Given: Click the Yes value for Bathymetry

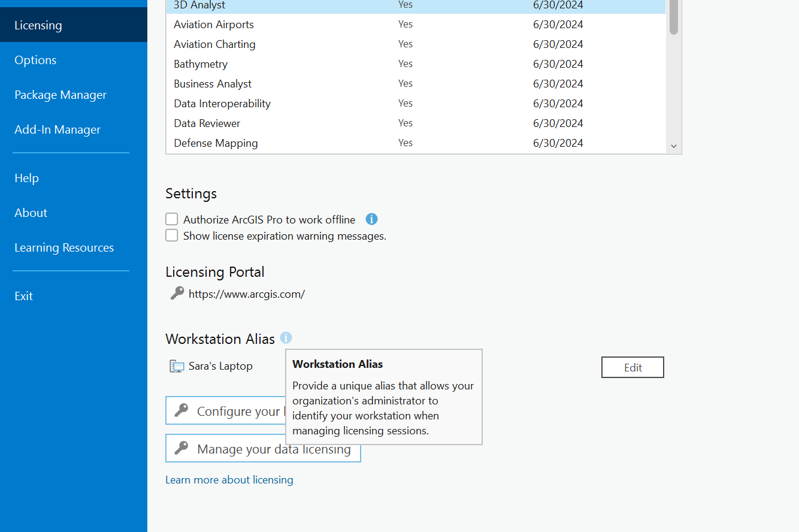Looking at the screenshot, I should pos(405,64).
